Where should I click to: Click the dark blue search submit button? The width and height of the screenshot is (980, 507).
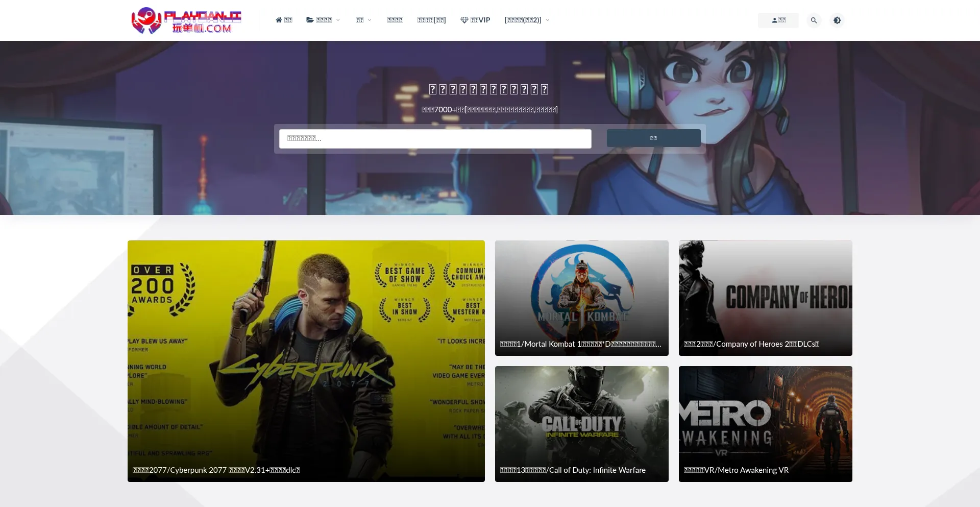click(x=653, y=138)
